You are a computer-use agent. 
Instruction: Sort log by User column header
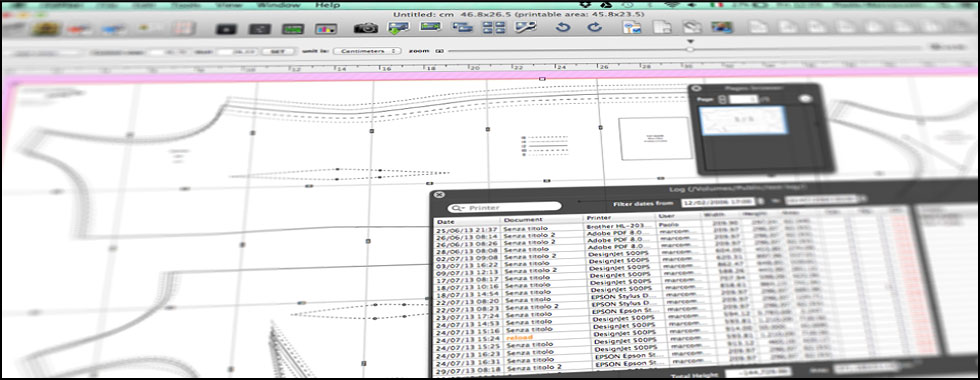tap(677, 216)
